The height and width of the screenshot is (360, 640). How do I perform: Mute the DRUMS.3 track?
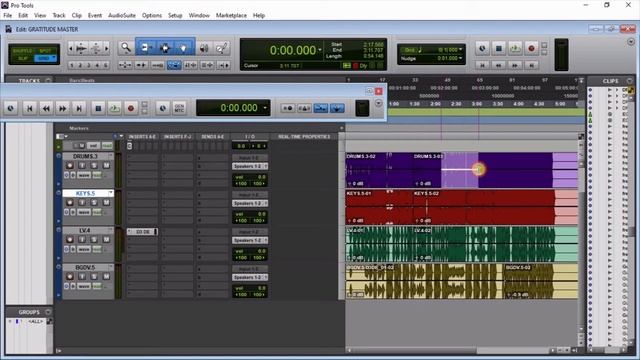pyautogui.click(x=107, y=165)
